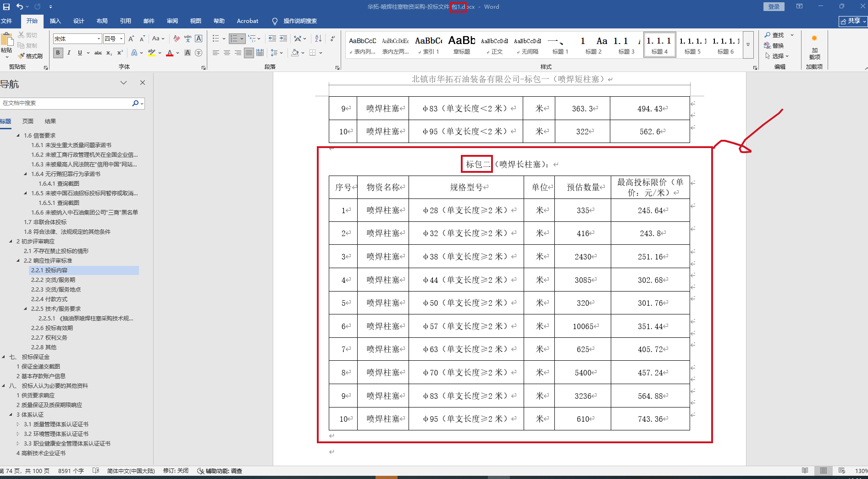Toggle bulleted list formatting
This screenshot has height=479, width=868.
(x=216, y=39)
